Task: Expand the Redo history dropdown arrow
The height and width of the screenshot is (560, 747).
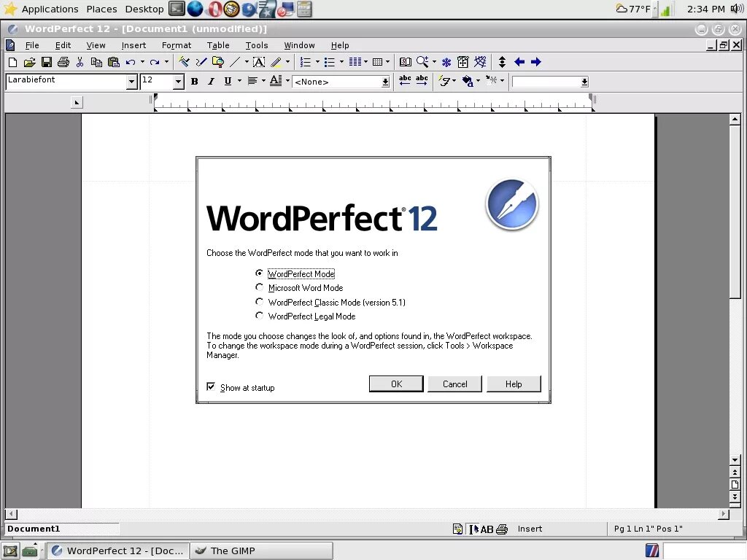Action: tap(166, 62)
